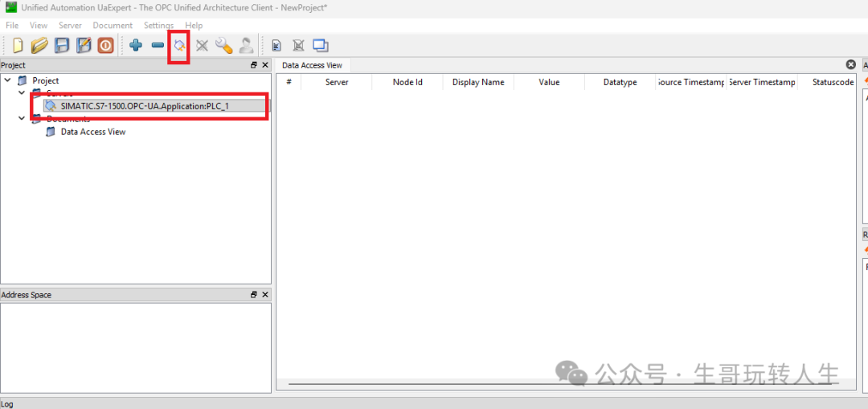This screenshot has height=409, width=868.
Task: Open a project with the folder icon
Action: point(39,45)
